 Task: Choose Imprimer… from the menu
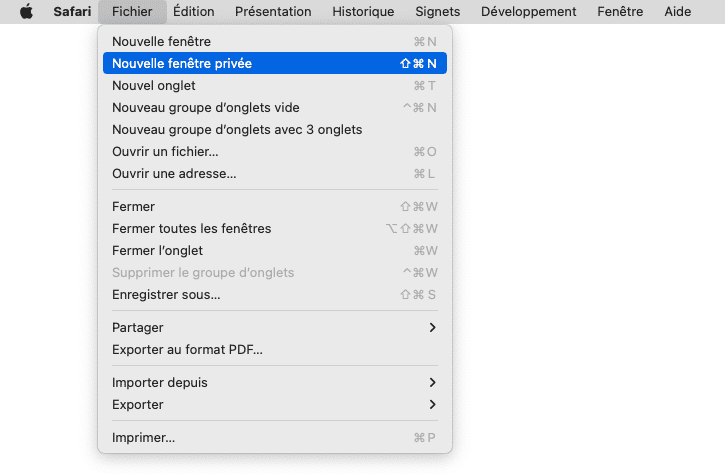pos(275,437)
